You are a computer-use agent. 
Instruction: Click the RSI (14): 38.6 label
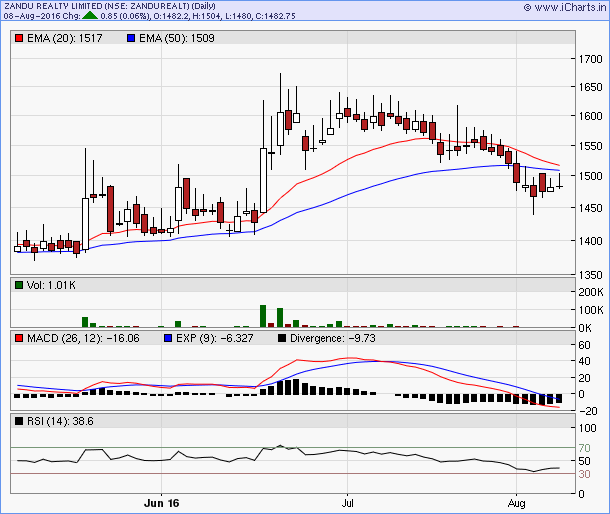pos(60,421)
